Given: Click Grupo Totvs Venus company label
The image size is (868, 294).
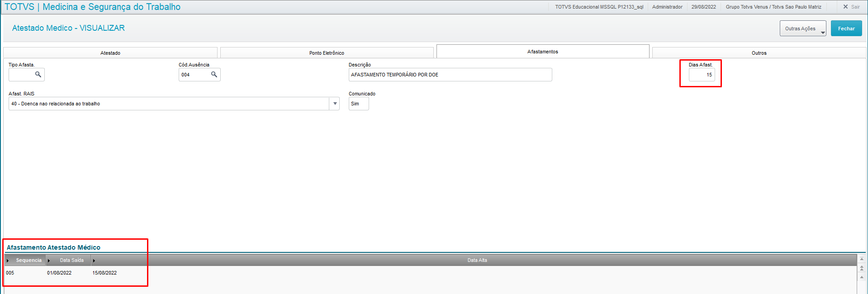Looking at the screenshot, I should click(x=773, y=7).
